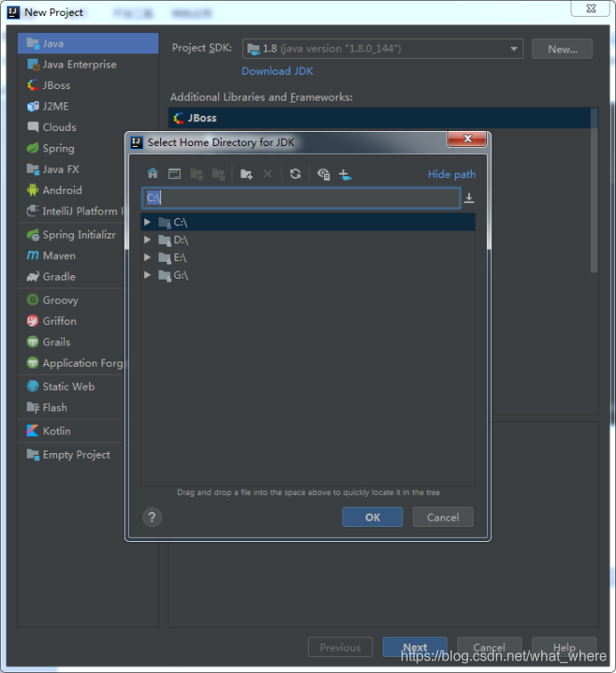
Task: Select Static Web project type
Action: (71, 386)
